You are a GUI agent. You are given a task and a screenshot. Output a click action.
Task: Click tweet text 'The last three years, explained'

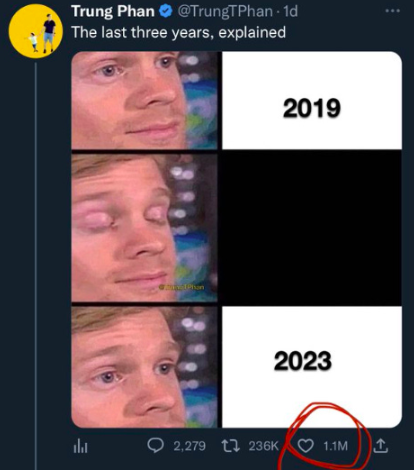click(179, 33)
